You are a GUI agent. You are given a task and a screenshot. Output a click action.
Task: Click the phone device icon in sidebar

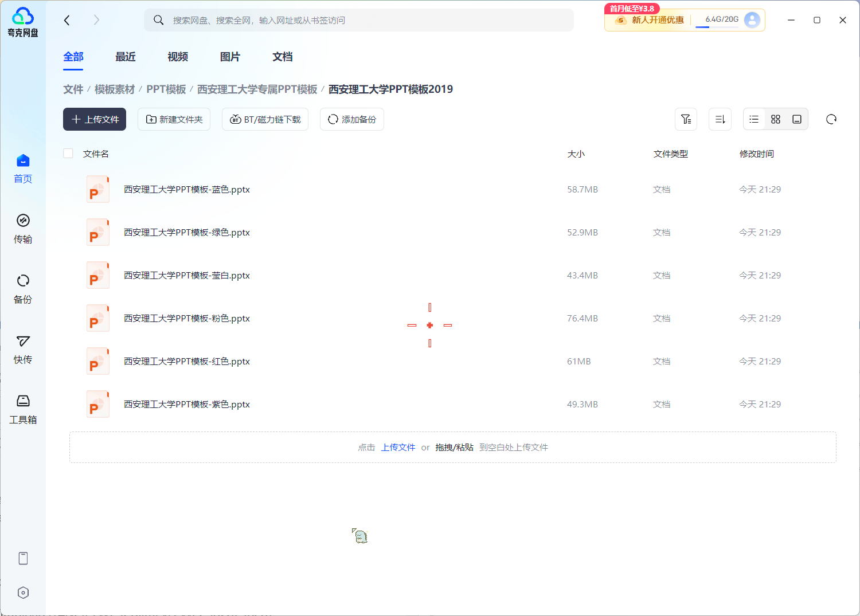pos(23,558)
